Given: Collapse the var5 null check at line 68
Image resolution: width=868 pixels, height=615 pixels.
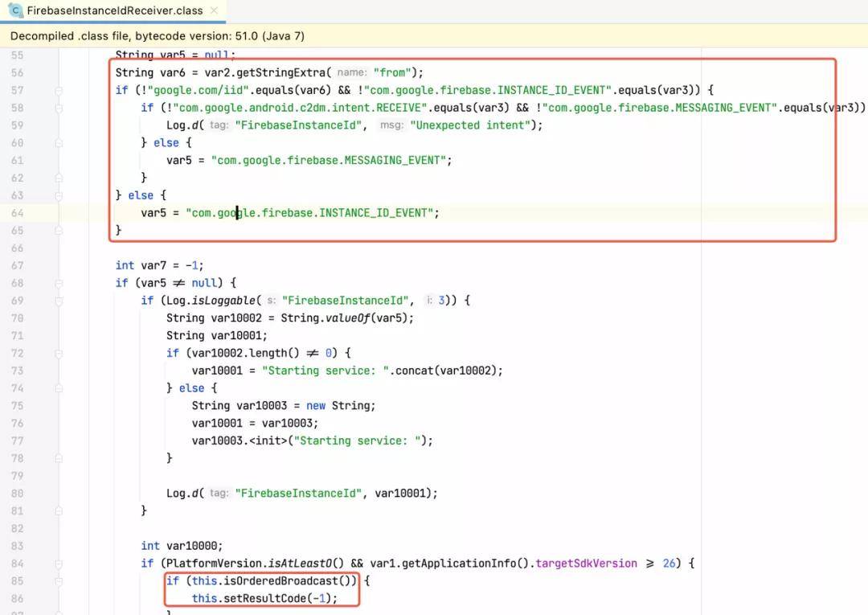Looking at the screenshot, I should pyautogui.click(x=59, y=283).
